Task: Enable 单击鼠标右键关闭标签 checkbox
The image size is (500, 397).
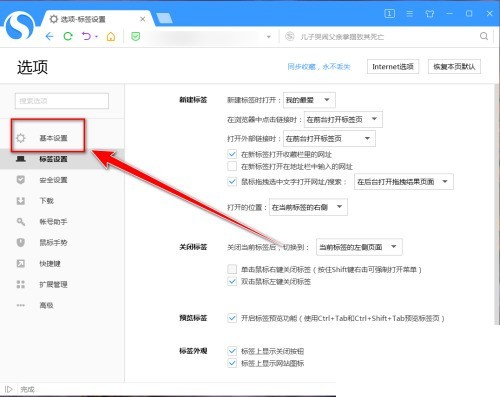Action: point(232,269)
